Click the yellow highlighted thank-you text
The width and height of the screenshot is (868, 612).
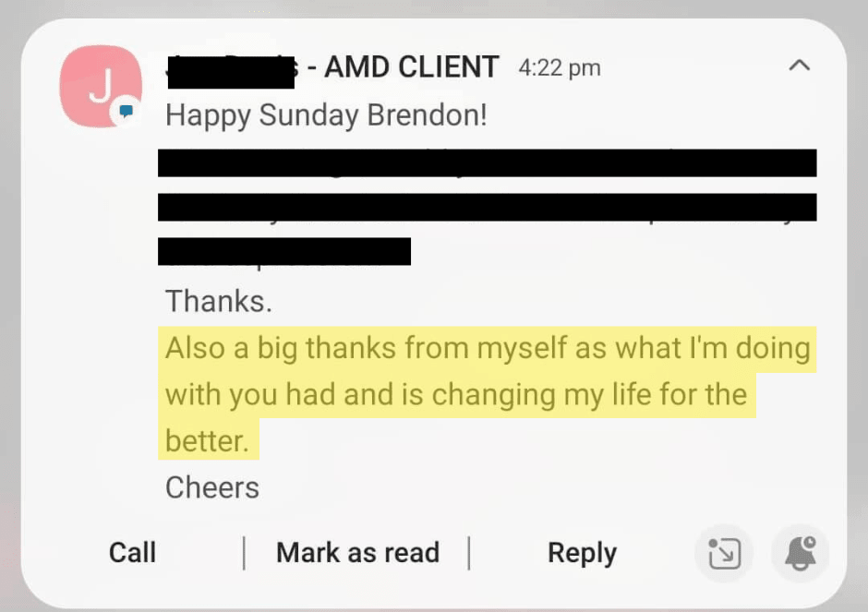point(488,394)
